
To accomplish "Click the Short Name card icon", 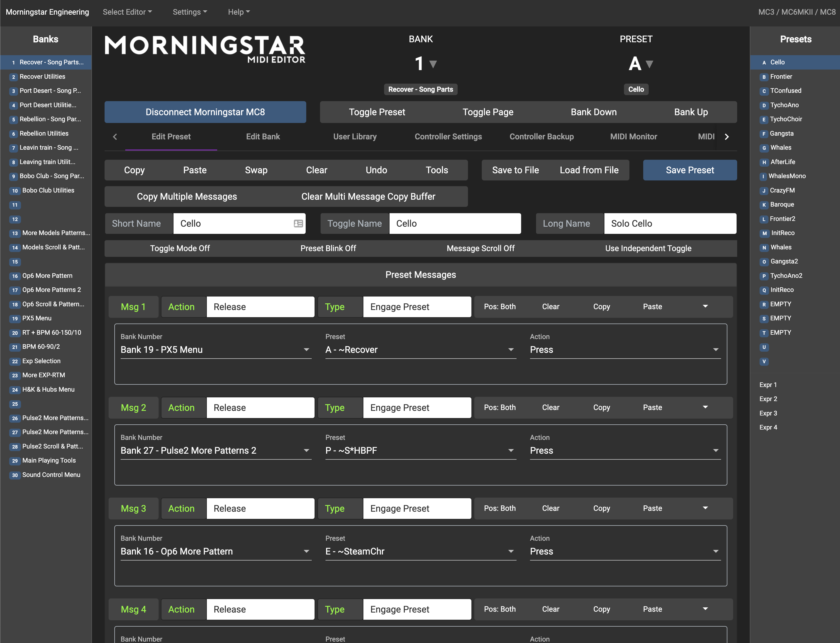I will pos(298,224).
